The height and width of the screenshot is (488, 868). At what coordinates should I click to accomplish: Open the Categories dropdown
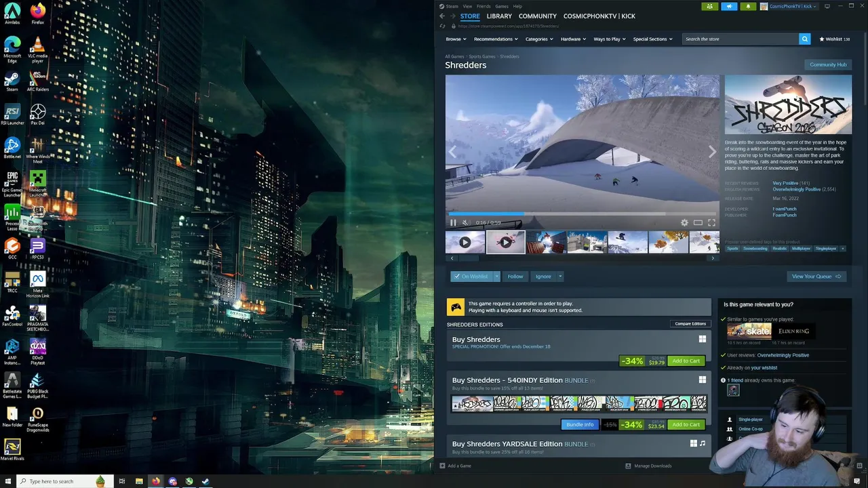[539, 39]
